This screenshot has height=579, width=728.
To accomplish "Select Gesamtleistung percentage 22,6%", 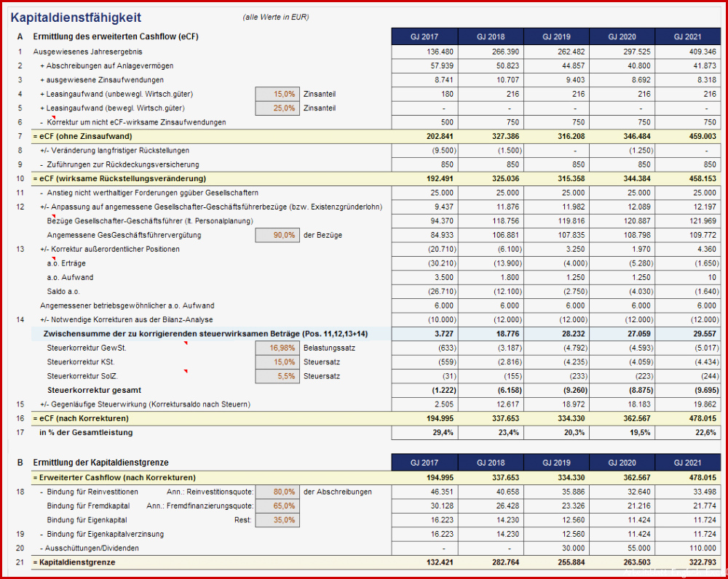I will pyautogui.click(x=688, y=433).
